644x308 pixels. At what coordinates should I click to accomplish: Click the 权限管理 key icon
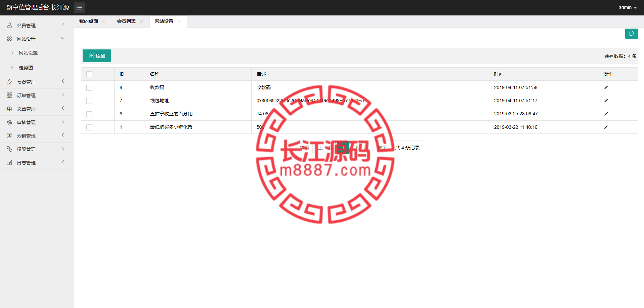(9, 149)
